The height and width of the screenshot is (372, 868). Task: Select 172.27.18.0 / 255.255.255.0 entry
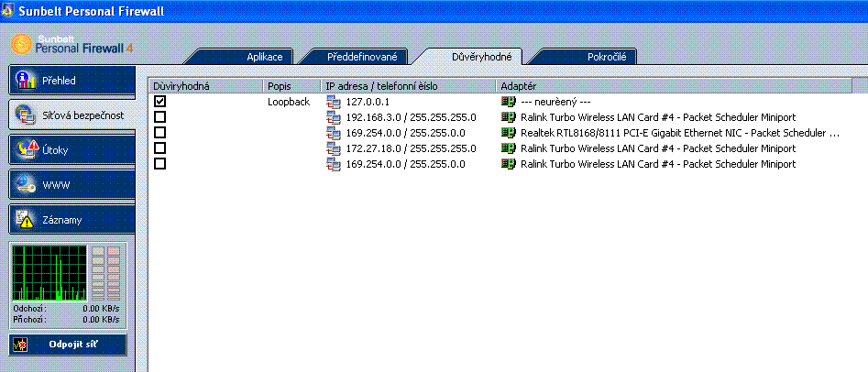tap(411, 148)
